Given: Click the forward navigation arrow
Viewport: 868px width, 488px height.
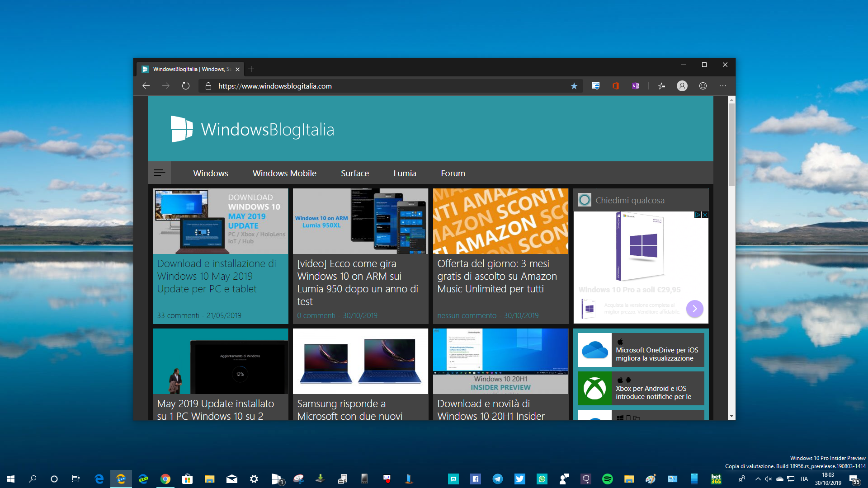Looking at the screenshot, I should click(166, 86).
